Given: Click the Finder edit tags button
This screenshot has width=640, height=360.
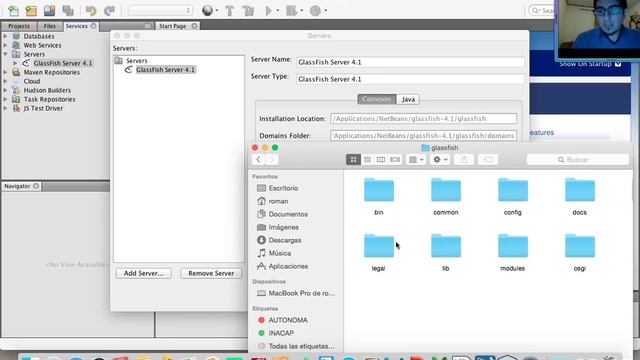Looking at the screenshot, I should coord(488,160).
